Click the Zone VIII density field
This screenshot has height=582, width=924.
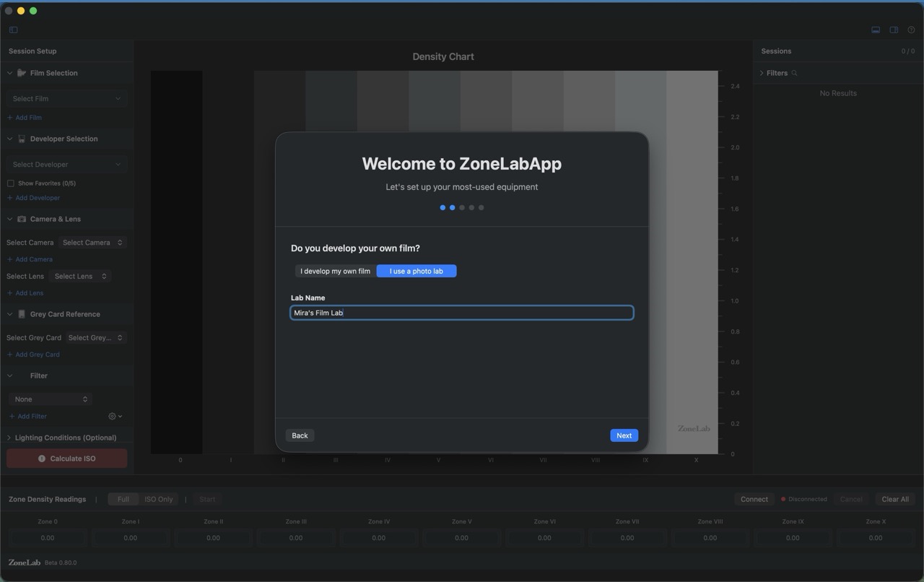710,537
